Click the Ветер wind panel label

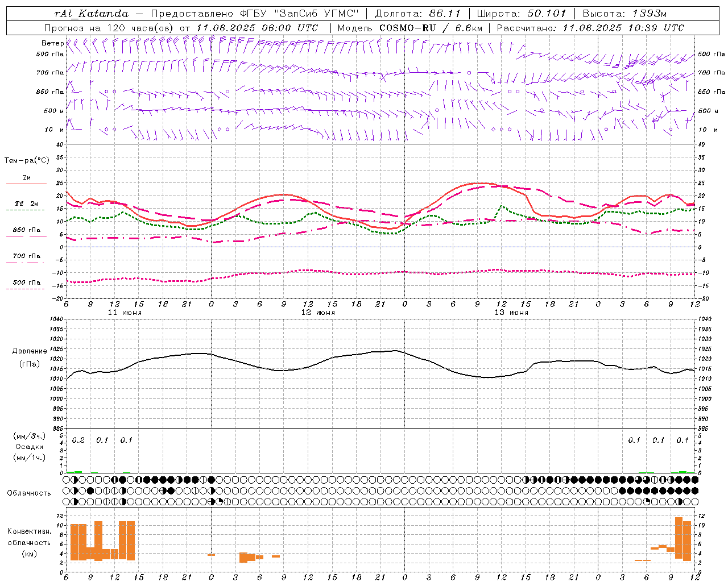(52, 43)
